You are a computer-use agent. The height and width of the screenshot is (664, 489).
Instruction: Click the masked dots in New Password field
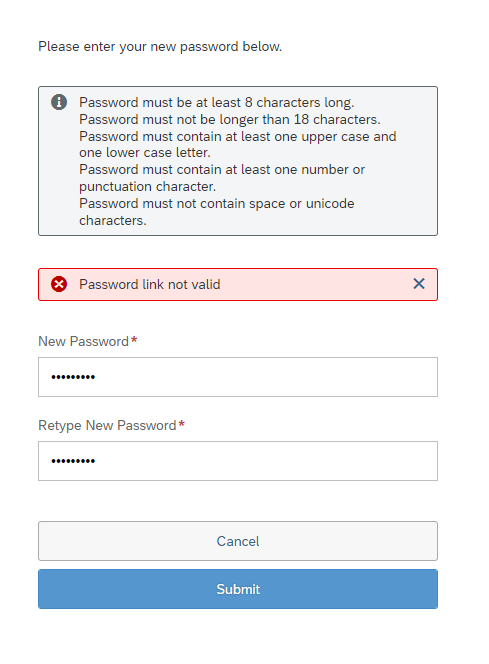73,377
